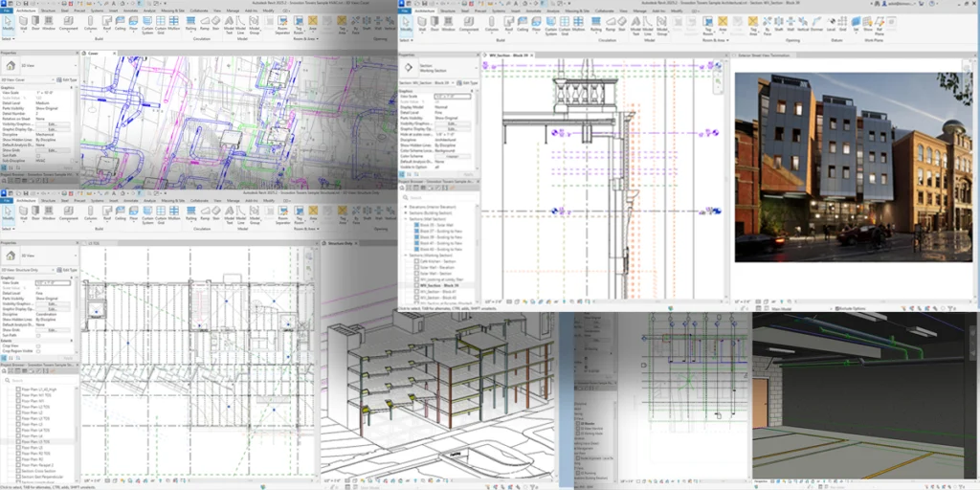
Task: Toggle Crop Region Visible in Structural properties
Action: [38, 351]
